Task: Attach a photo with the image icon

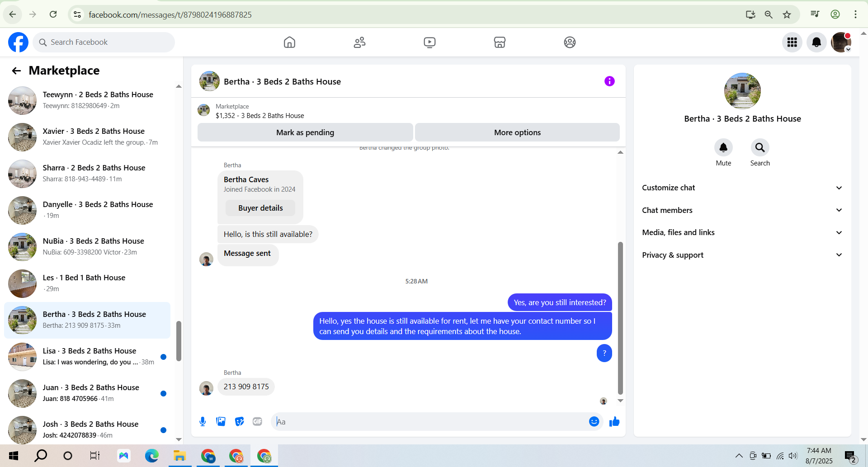Action: 221,421
